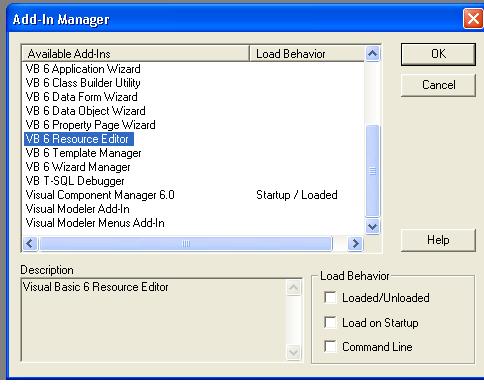Click the Startup / Loaded status text
Screen dimensions: 484x385
click(x=297, y=195)
